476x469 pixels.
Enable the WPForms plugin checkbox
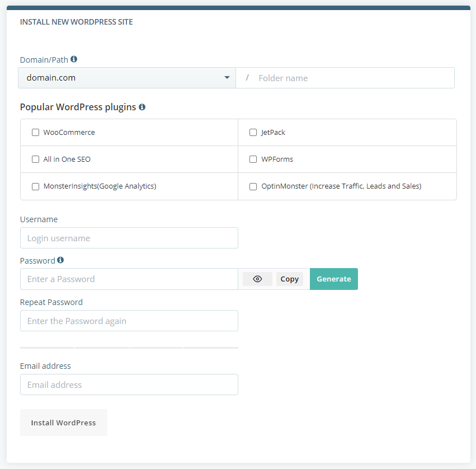coord(253,159)
